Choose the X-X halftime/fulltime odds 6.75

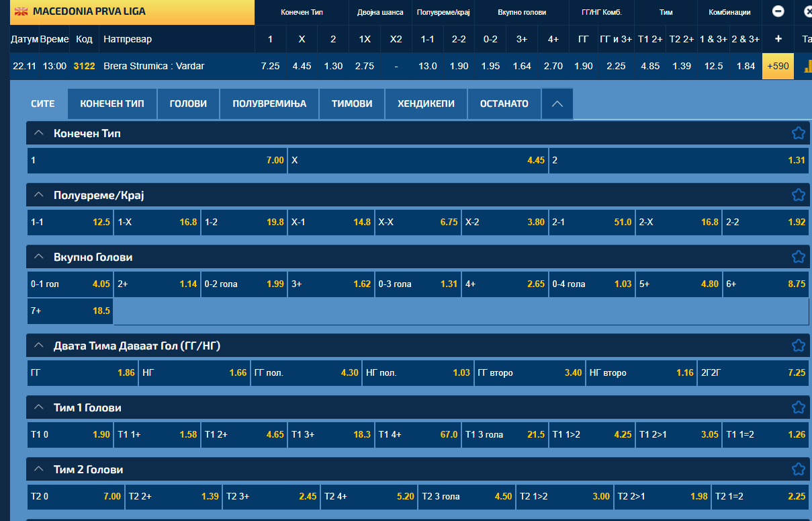point(418,222)
